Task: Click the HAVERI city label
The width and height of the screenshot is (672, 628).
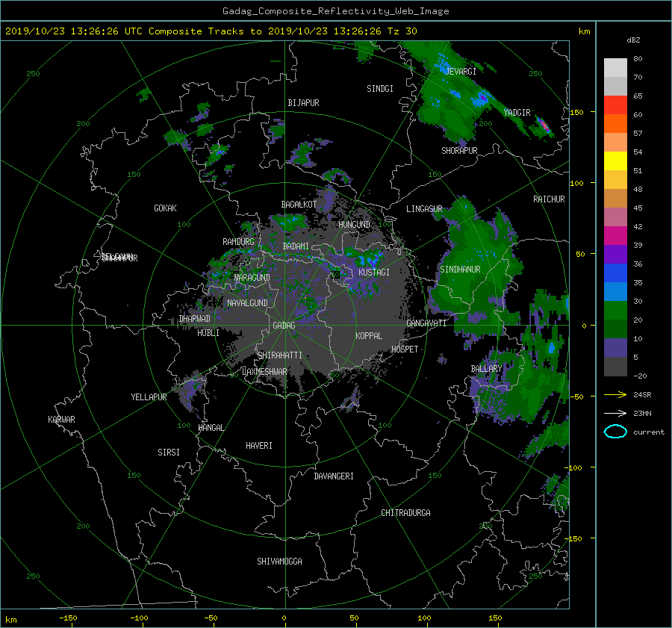Action: pyautogui.click(x=259, y=446)
